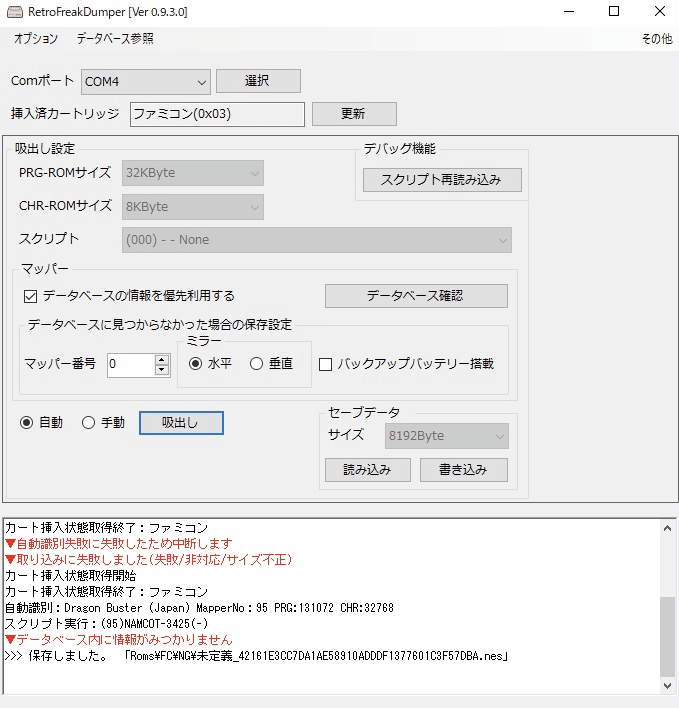
Task: Click the マッパー番号 number field
Action: tap(131, 365)
